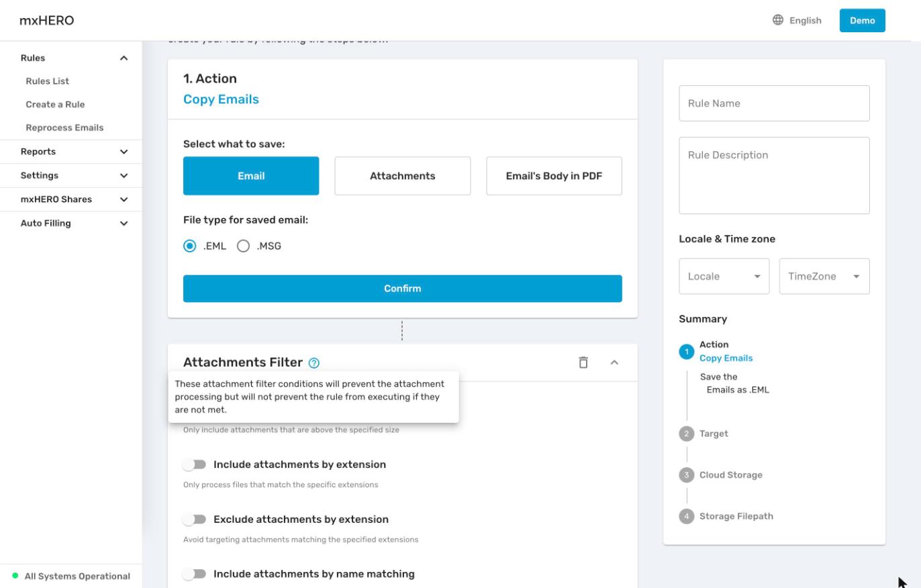The height and width of the screenshot is (588, 921).
Task: Choose the Email save option
Action: 251,176
